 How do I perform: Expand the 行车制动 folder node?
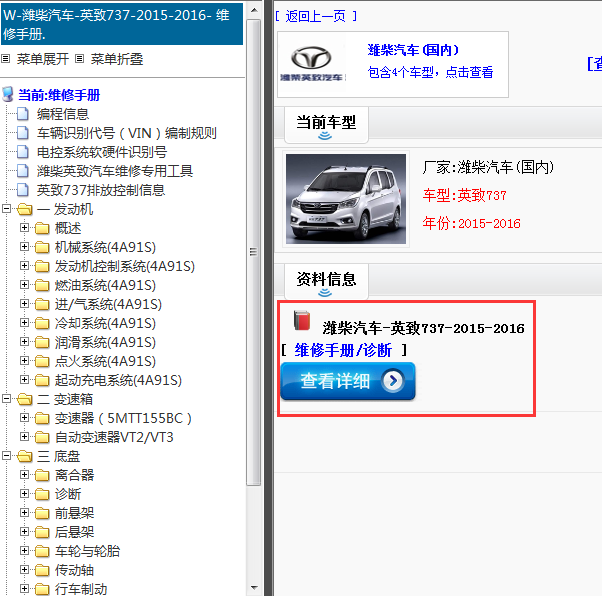(x=24, y=589)
